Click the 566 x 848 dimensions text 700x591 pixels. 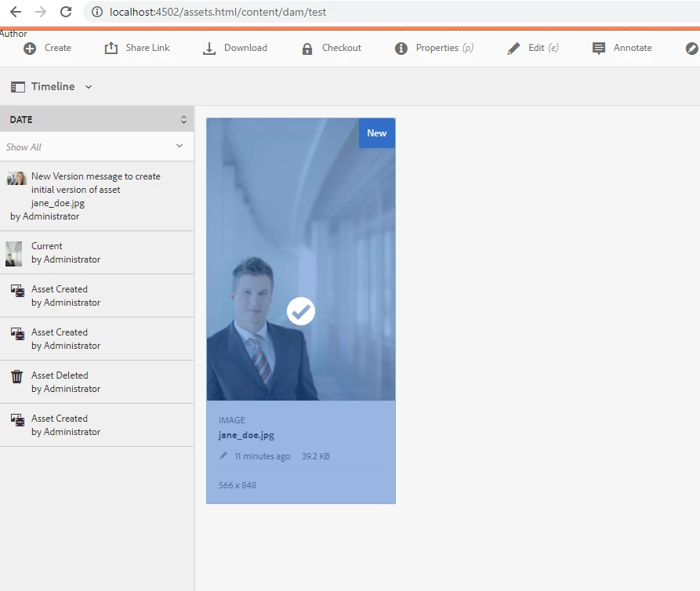click(238, 485)
